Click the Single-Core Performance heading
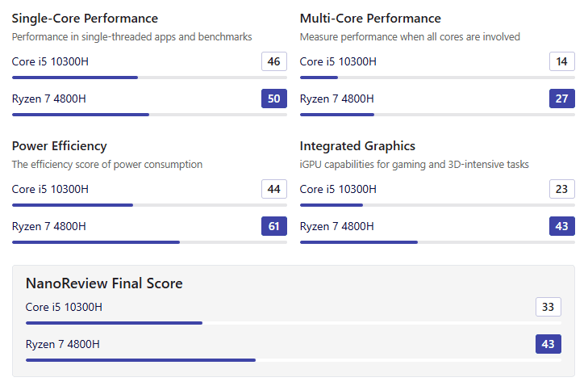Screen dimensions: 588x386 (x=85, y=19)
